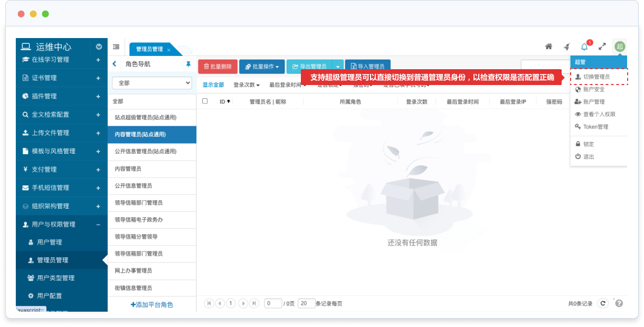644x327 pixels.
Task: Click the page number input field
Action: (273, 303)
